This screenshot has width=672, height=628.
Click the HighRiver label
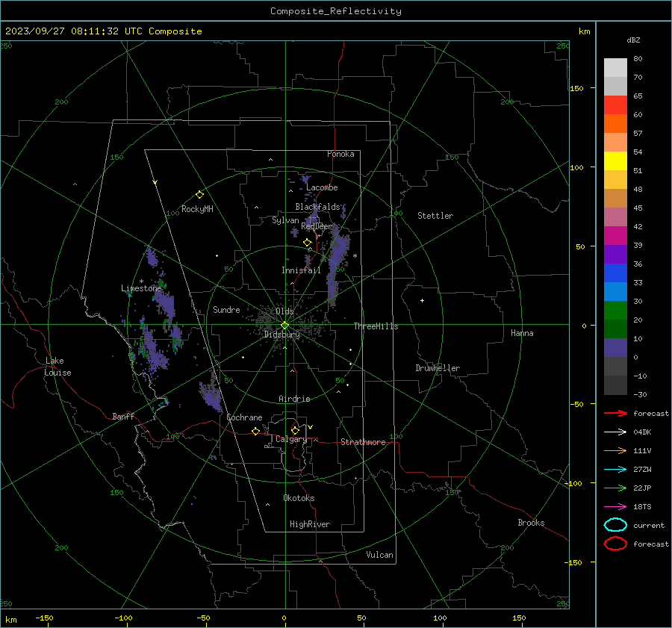click(310, 524)
